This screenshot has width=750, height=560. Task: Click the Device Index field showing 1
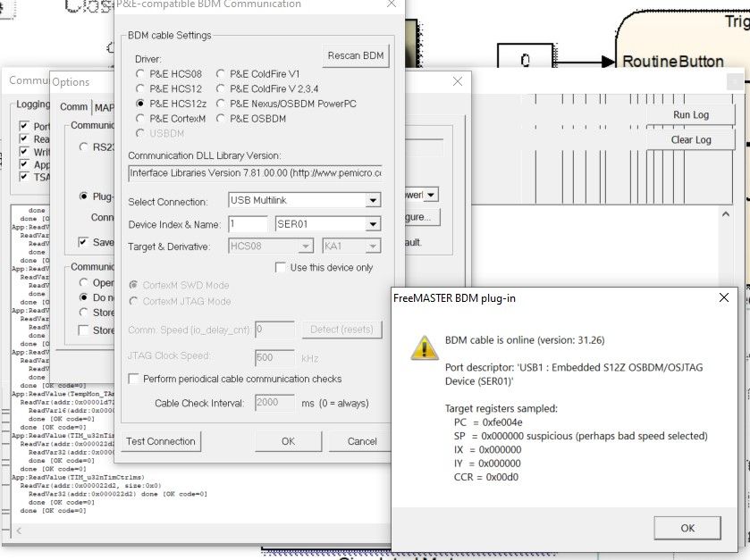248,224
